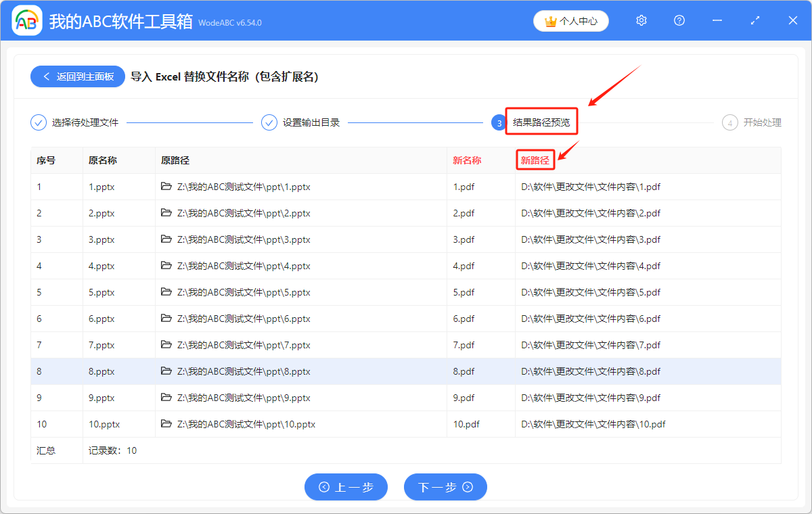The width and height of the screenshot is (812, 514).
Task: Click the checkmark icon of 选择待处理文件 step
Action: 37,122
